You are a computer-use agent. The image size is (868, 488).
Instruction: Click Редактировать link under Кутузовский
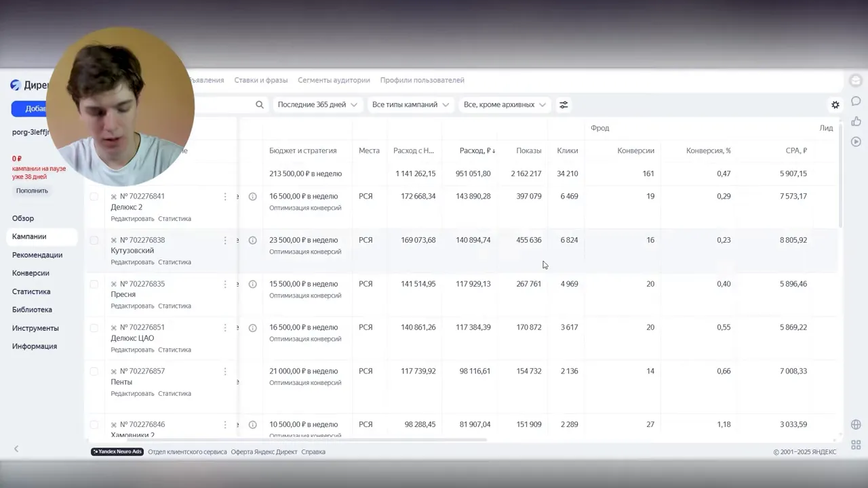132,262
